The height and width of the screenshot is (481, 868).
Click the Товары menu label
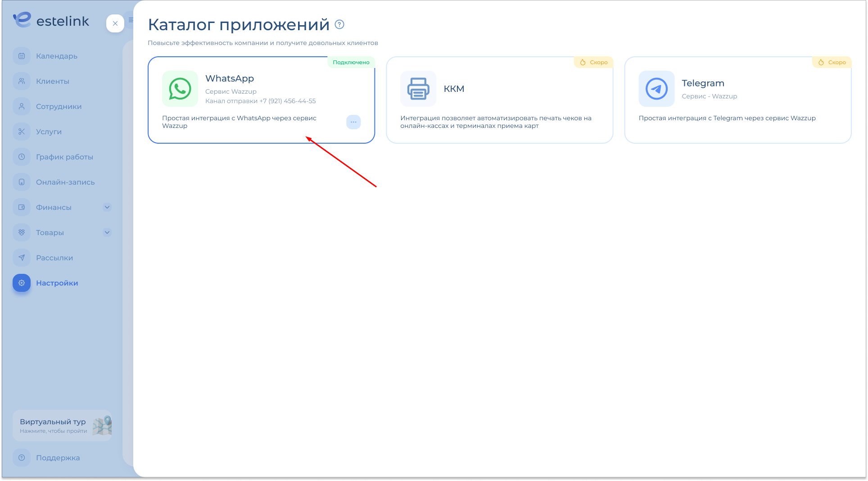click(50, 232)
